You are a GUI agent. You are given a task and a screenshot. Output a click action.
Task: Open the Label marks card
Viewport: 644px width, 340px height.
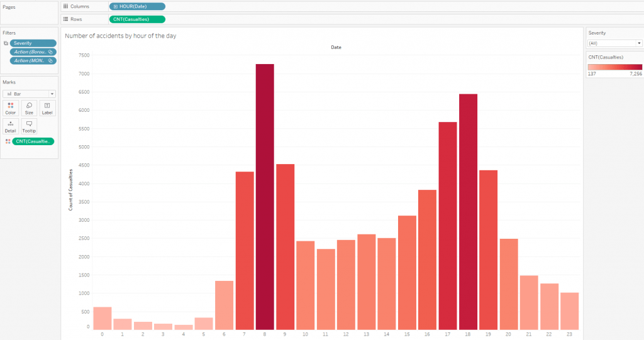[47, 107]
